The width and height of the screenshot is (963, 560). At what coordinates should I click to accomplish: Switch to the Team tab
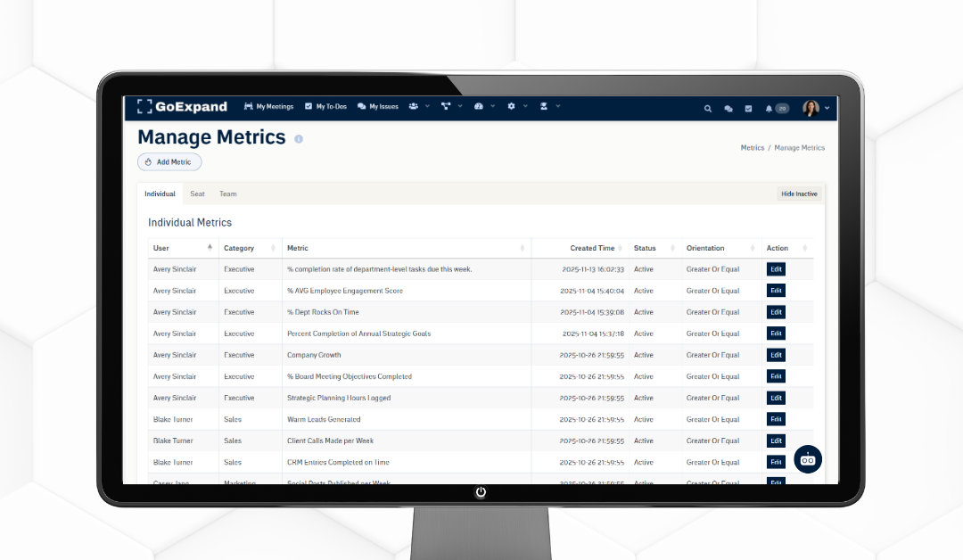pos(227,194)
